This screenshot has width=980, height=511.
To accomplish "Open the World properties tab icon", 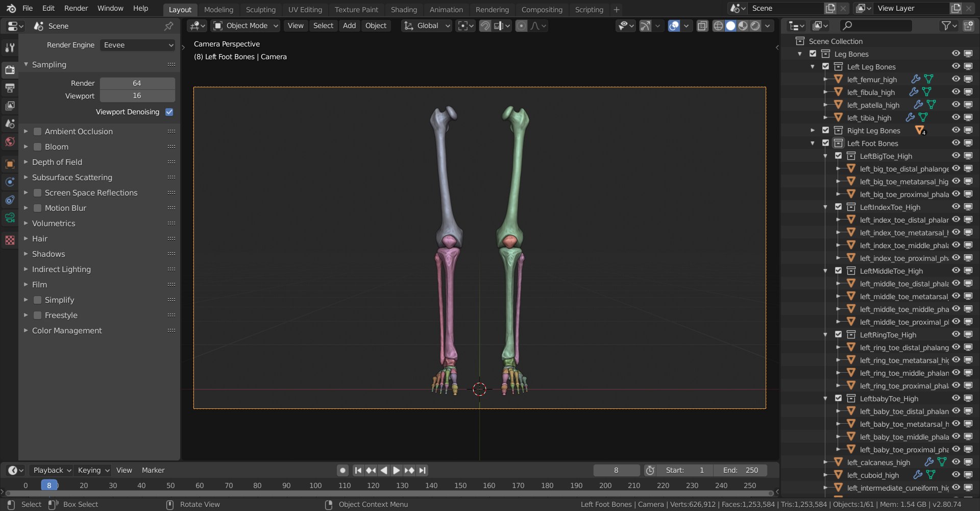I will coord(10,141).
